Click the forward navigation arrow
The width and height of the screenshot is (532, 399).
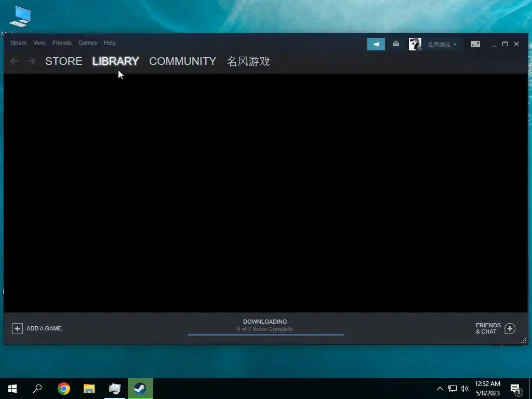tap(31, 61)
